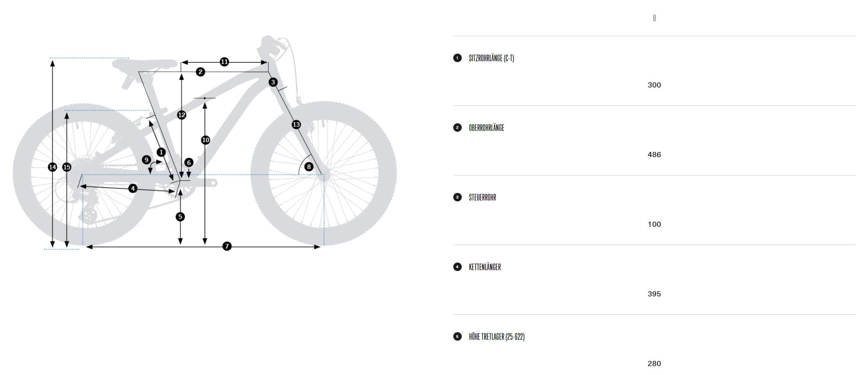The height and width of the screenshot is (375, 868).
Task: Click the Sitzrohrlänge (C-T) label
Action: [x=491, y=58]
